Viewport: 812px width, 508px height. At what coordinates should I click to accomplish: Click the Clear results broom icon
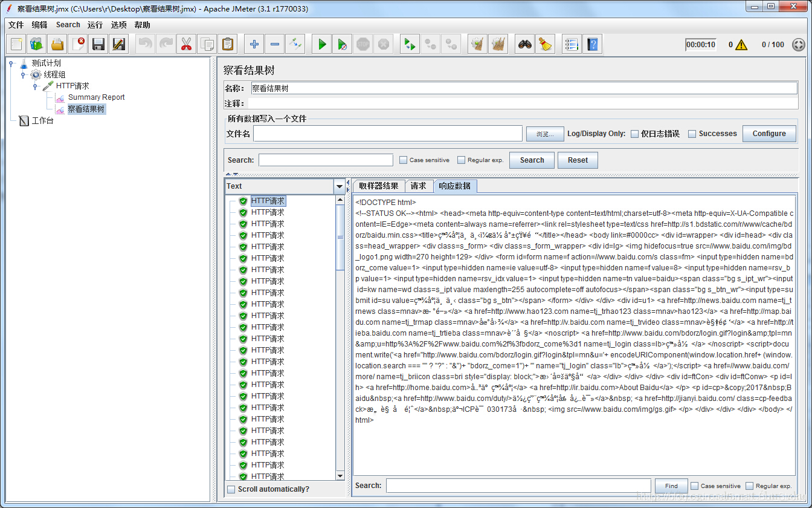[x=477, y=44]
